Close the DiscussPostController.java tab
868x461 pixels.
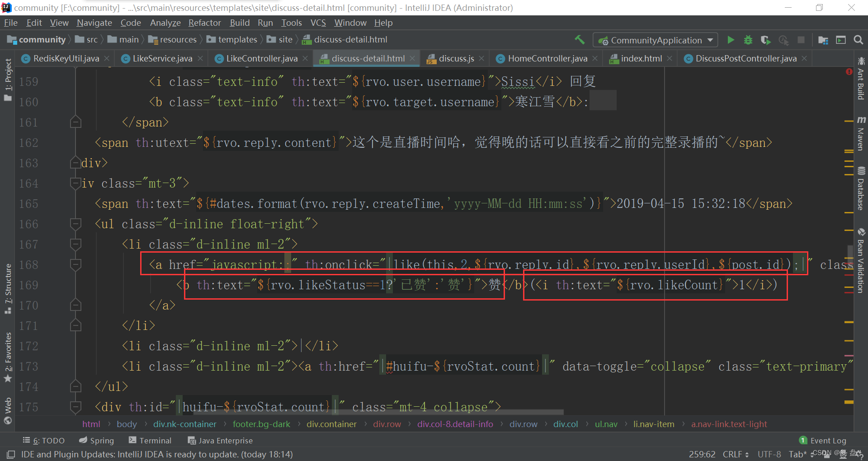[804, 58]
